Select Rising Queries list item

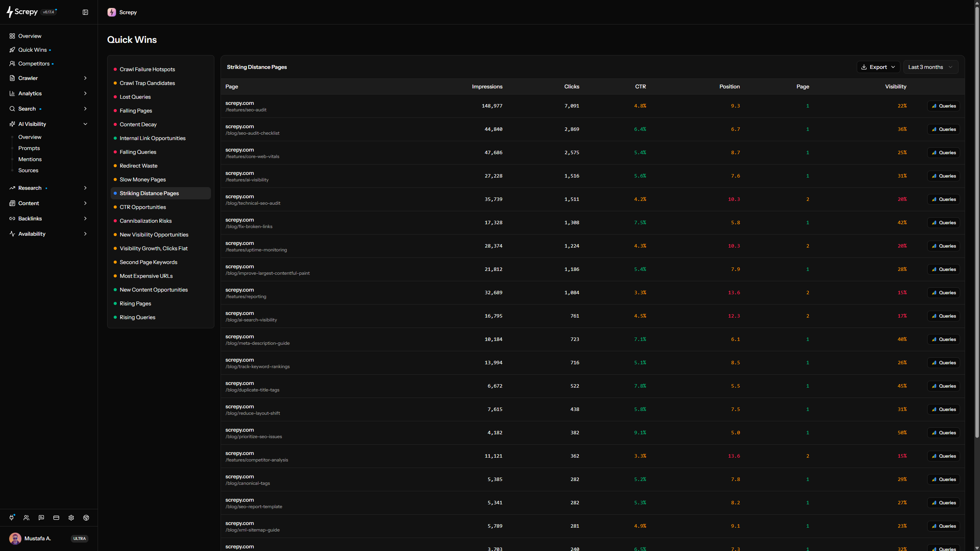tap(161, 317)
